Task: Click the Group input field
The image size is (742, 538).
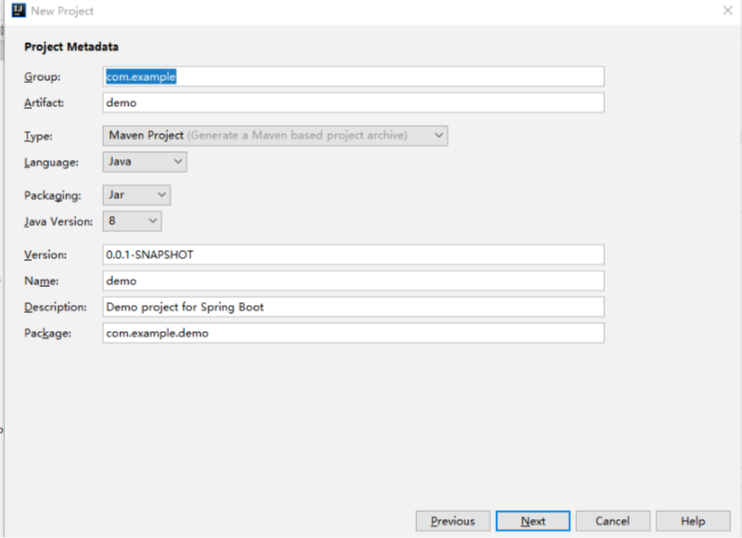Action: point(353,77)
